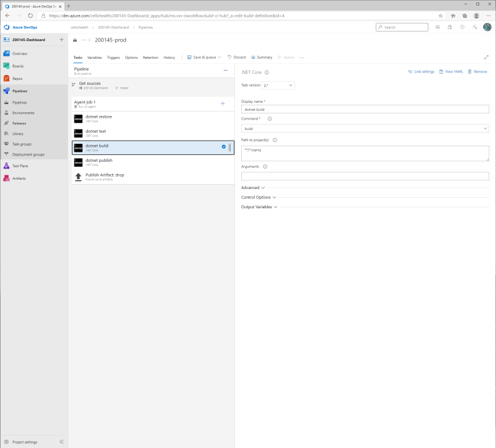Click the Arguments input field
The width and height of the screenshot is (496, 448).
(365, 176)
